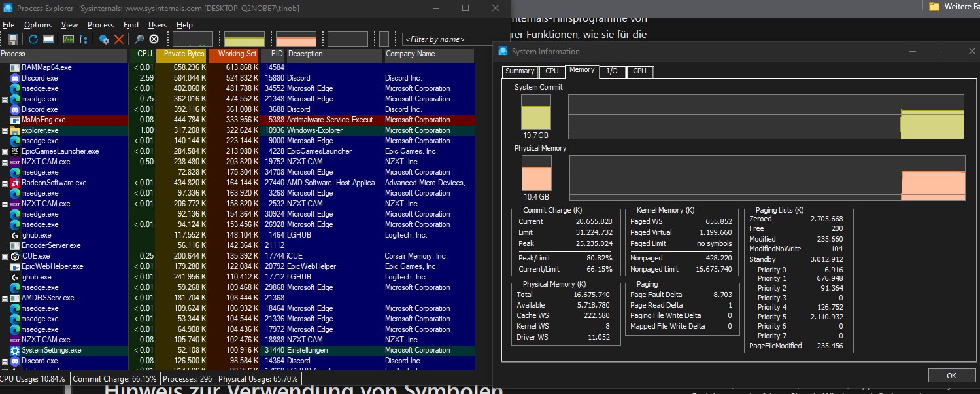Click the Find Handle magnifier icon
The image size is (980, 394).
click(139, 39)
